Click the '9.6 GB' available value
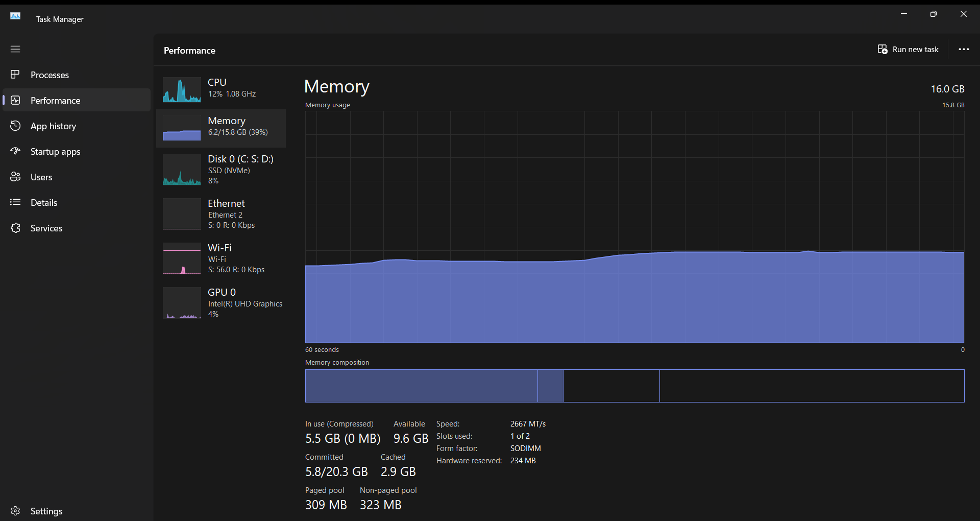 411,439
